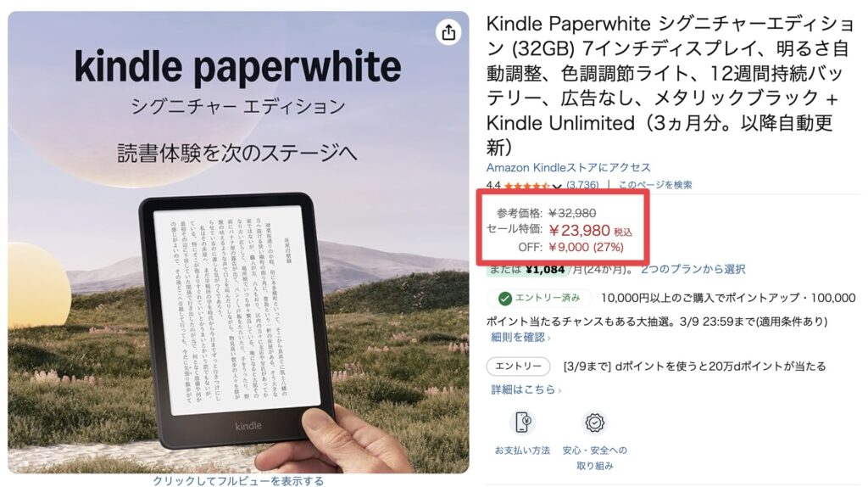This screenshot has width=868, height=487.
Task: Click the このページを検索 link
Action: point(655,185)
